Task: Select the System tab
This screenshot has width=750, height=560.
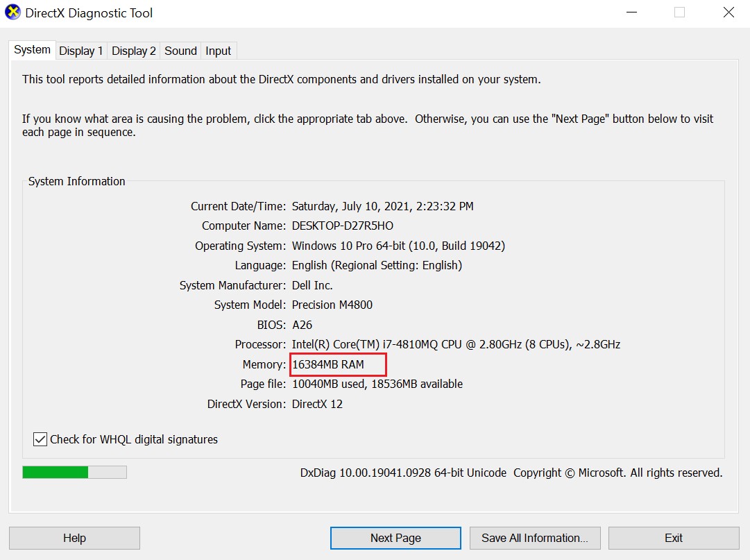Action: (32, 50)
